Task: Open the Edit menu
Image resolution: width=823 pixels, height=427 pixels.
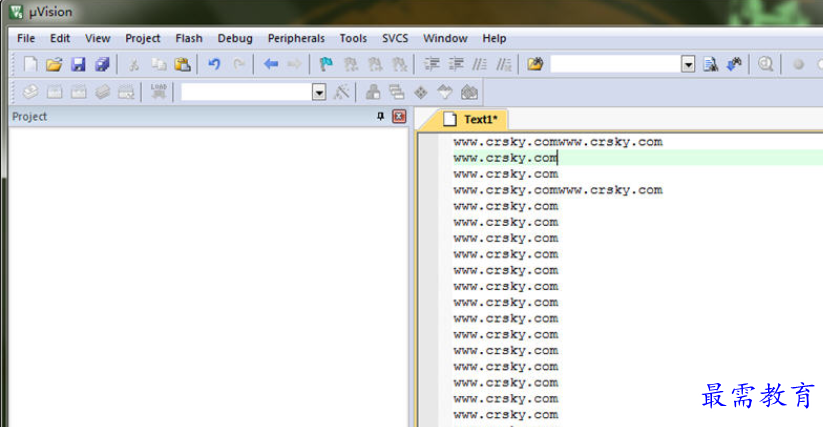Action: tap(60, 38)
